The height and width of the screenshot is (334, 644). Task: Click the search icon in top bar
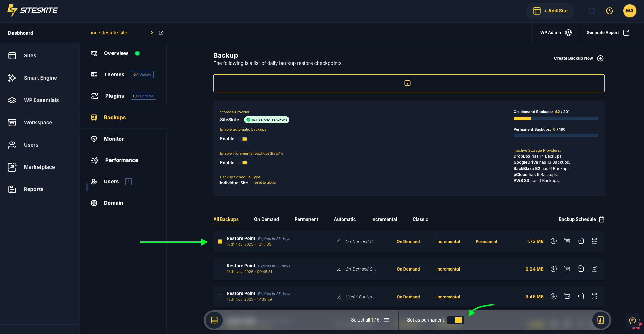pos(592,11)
